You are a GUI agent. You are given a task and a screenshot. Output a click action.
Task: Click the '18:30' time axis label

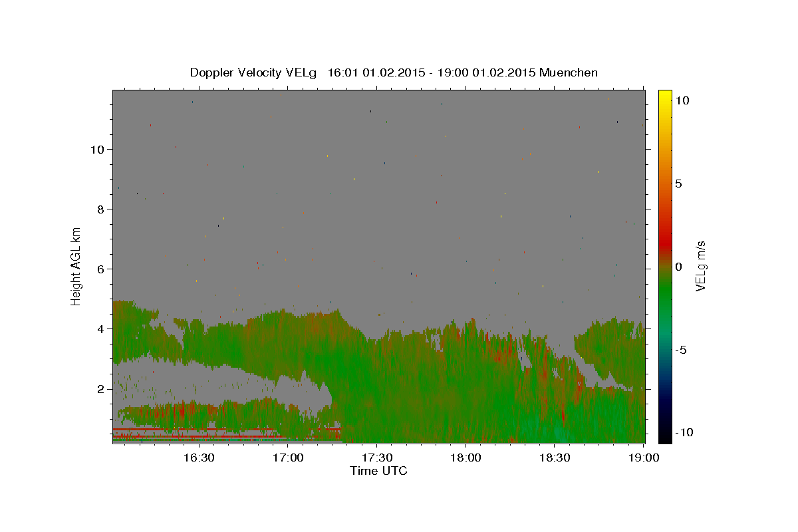[555, 458]
